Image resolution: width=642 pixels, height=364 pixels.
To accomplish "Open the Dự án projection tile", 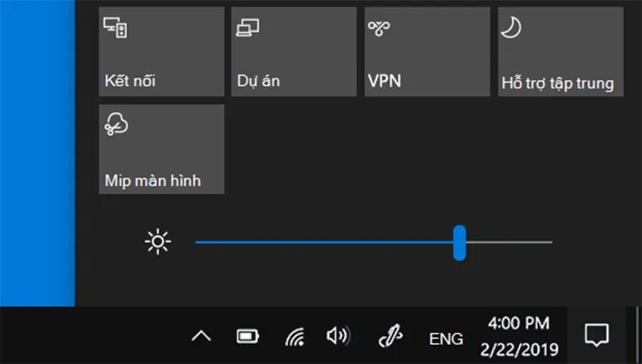I will (x=294, y=51).
